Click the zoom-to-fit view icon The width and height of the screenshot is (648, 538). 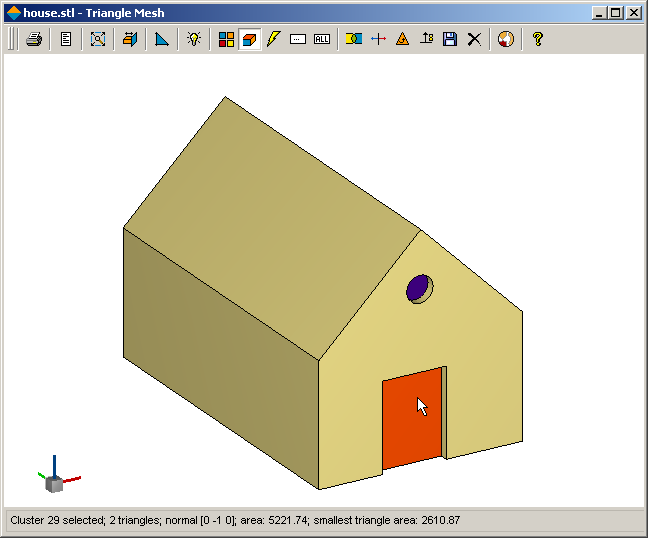pos(98,39)
